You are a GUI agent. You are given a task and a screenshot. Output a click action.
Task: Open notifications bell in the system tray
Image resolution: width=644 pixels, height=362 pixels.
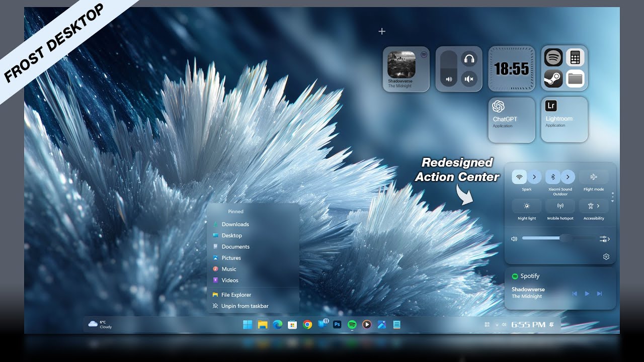click(x=551, y=325)
